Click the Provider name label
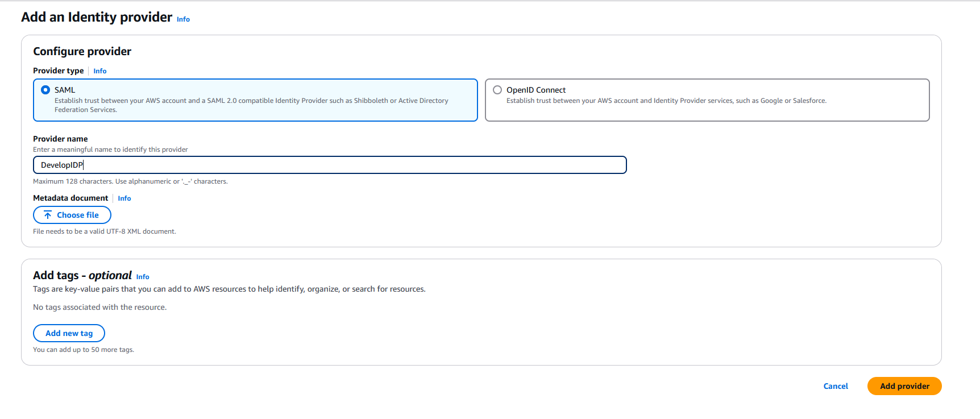The image size is (980, 419). pyautogui.click(x=60, y=139)
